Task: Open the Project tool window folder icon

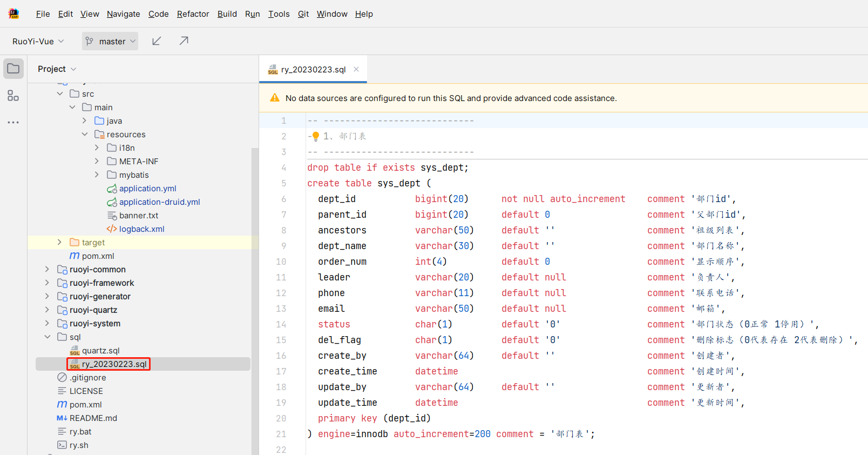Action: [x=13, y=69]
